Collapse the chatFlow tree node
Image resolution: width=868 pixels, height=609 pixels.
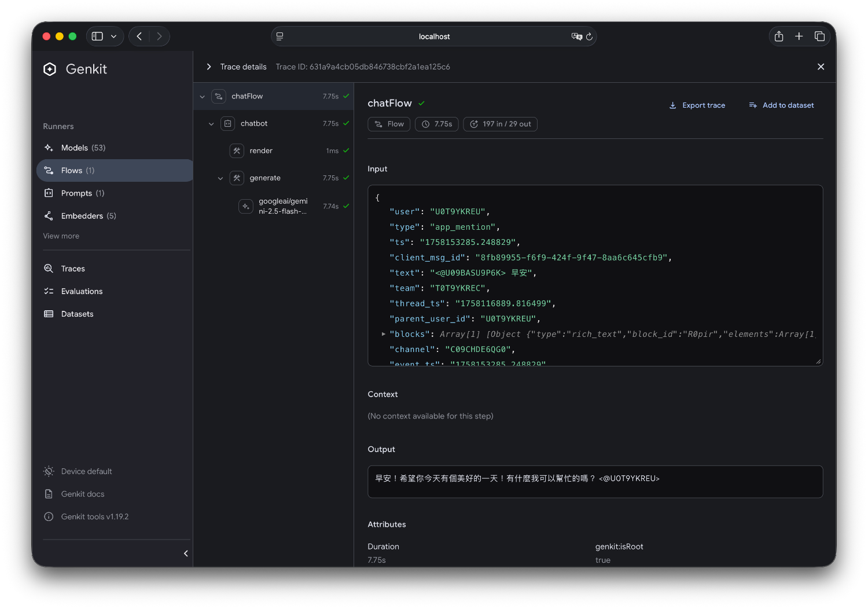(x=202, y=97)
